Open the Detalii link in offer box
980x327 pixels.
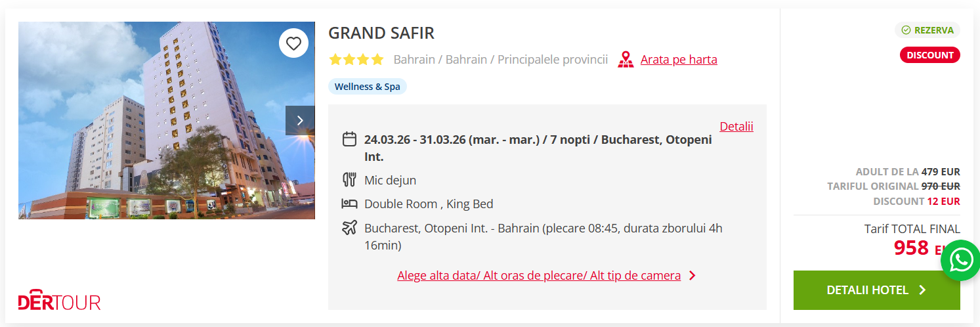[736, 127]
